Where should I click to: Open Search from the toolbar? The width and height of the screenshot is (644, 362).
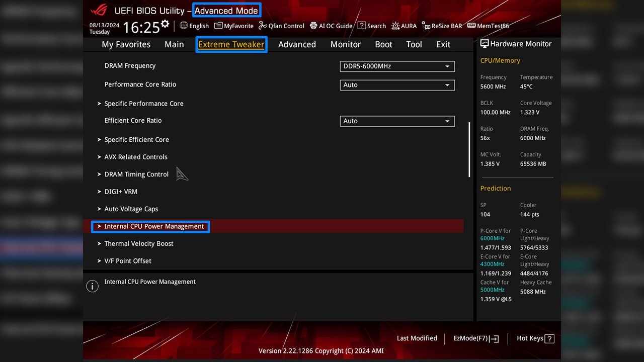coord(372,26)
